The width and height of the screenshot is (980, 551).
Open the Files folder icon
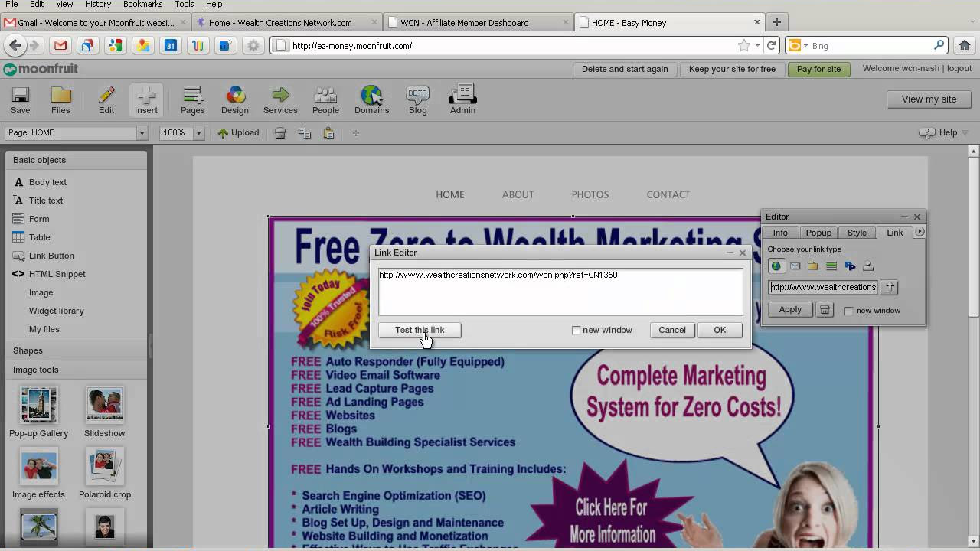(x=60, y=100)
